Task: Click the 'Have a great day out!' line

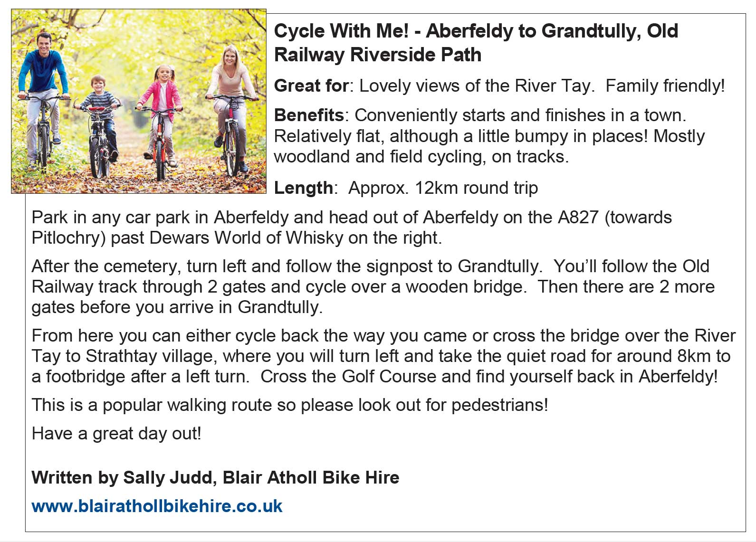Action: [x=116, y=434]
